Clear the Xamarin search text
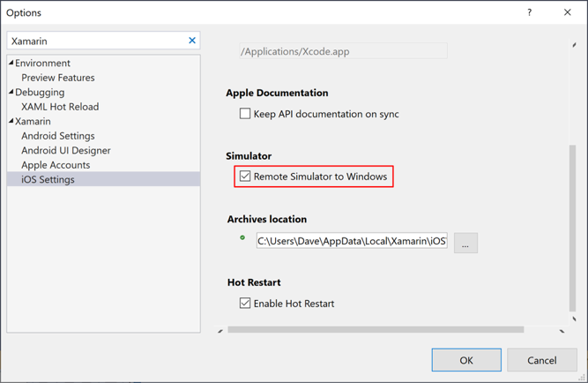Screen dimensions: 588x383 click(x=192, y=41)
